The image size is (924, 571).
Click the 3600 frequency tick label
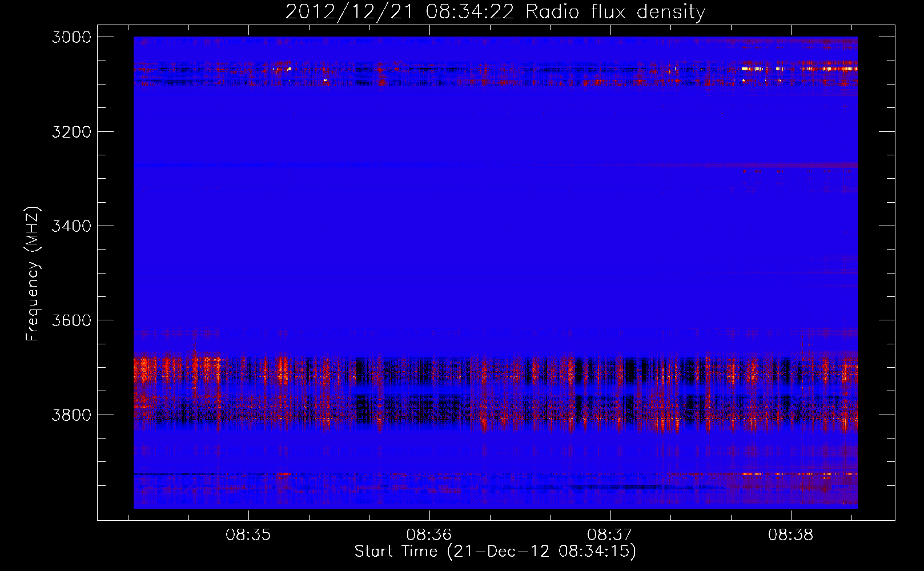coord(71,320)
